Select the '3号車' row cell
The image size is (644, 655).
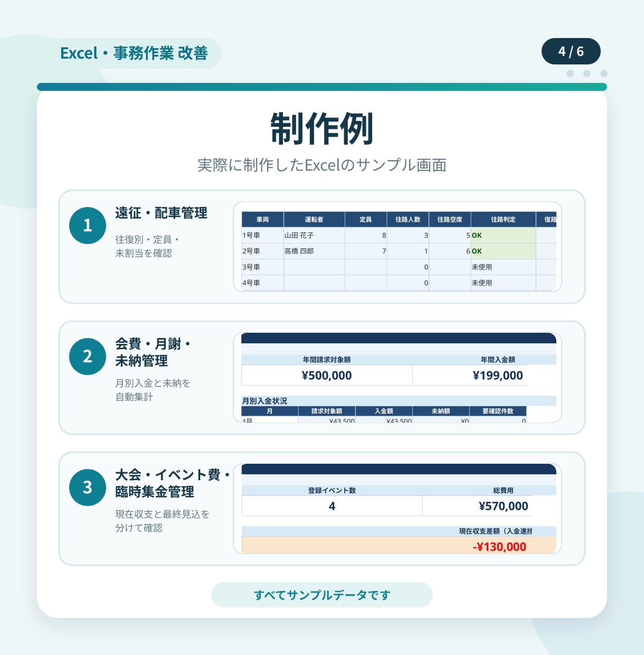(262, 267)
